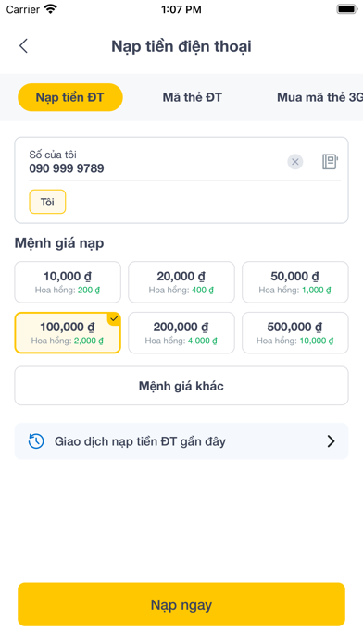This screenshot has width=363, height=644.
Task: Choose the 200,000 đ denomination
Action: tap(181, 333)
